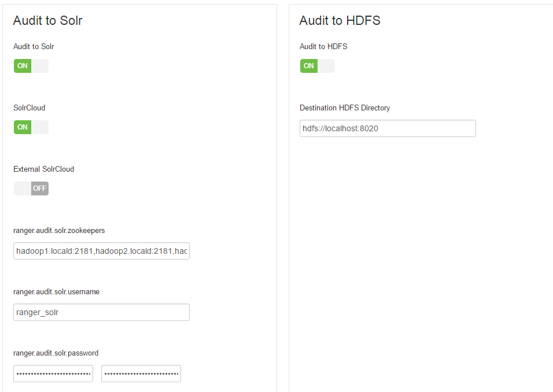Click the large Audit to Solr panel heading
Viewport: 553px width, 392px height.
(x=48, y=21)
